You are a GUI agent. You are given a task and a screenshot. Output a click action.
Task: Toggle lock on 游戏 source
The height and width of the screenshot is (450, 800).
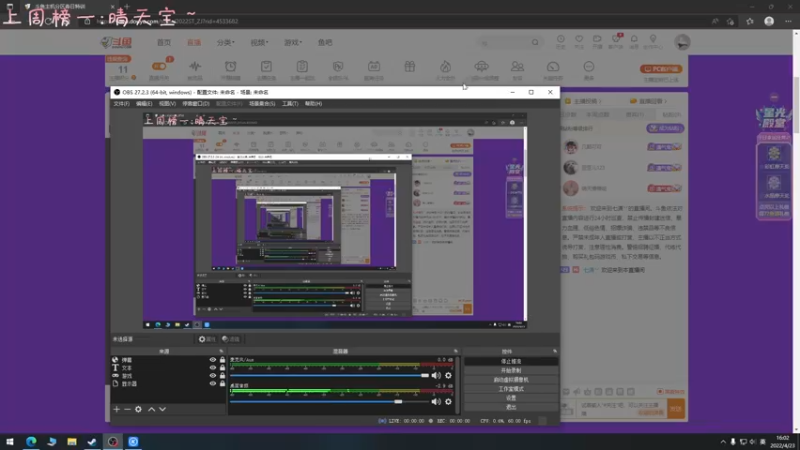click(222, 376)
